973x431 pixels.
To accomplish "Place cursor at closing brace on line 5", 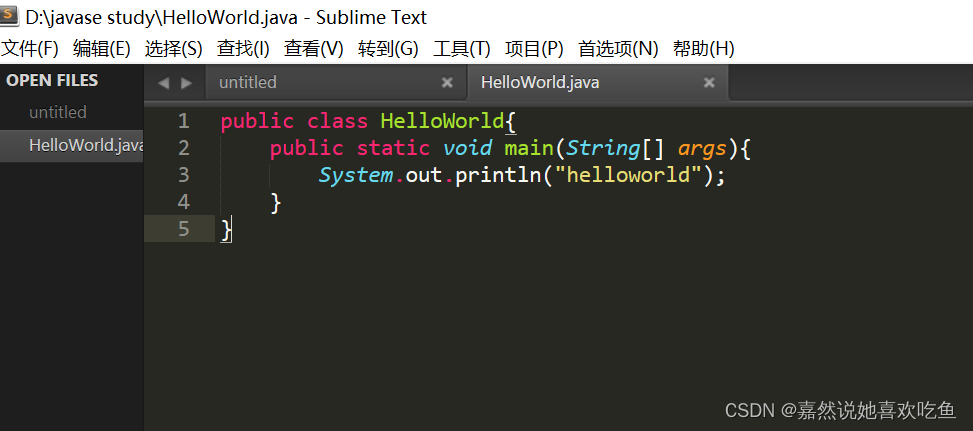I will click(x=226, y=230).
